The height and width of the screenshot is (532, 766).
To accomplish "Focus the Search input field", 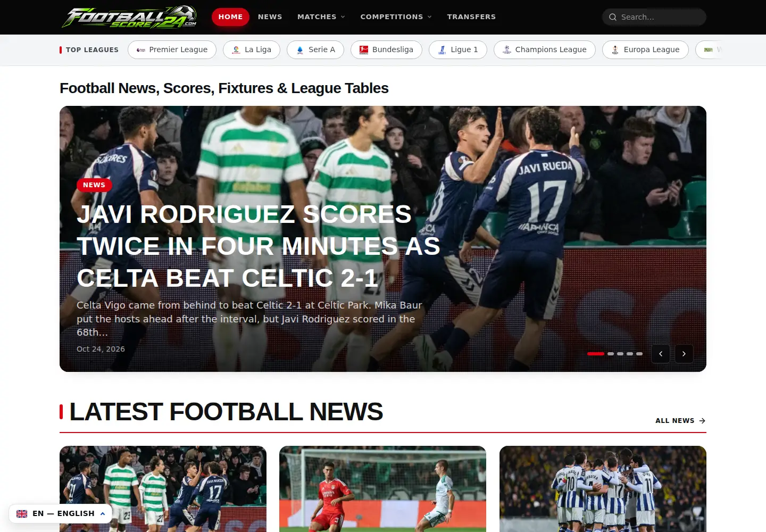I will (x=654, y=17).
